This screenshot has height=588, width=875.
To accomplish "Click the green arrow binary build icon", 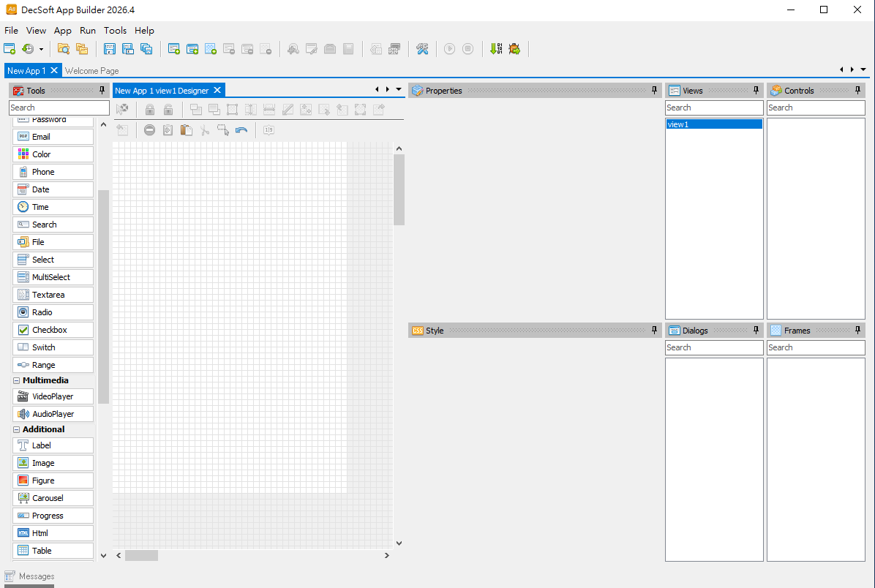I will point(497,49).
